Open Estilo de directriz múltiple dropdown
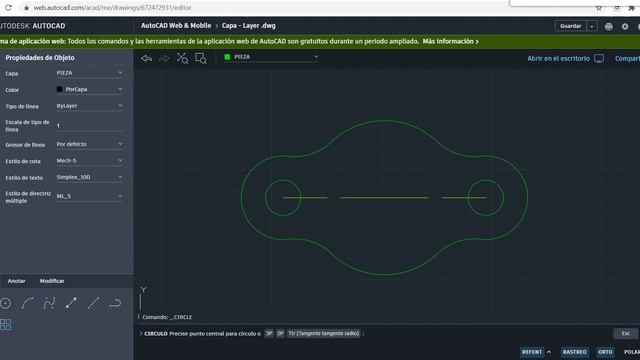 [x=89, y=196]
